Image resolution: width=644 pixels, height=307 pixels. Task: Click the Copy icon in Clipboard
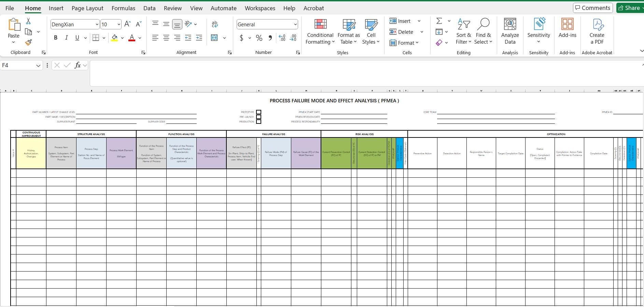[x=28, y=32]
